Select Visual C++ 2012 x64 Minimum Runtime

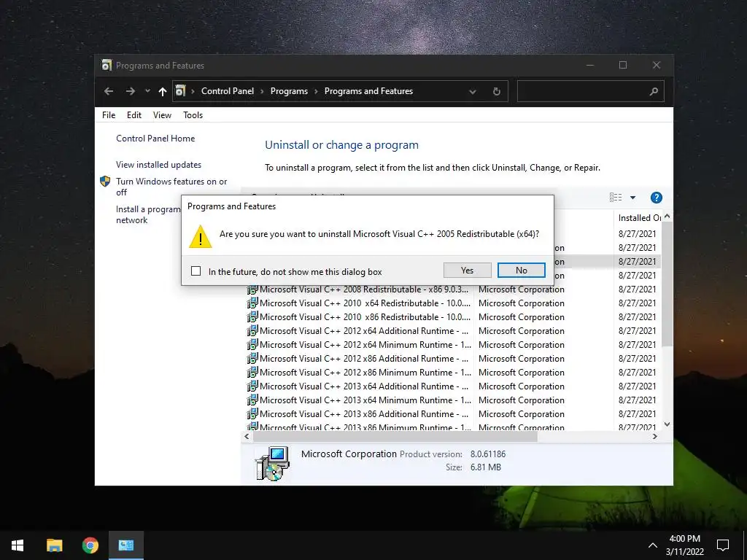click(x=453, y=344)
